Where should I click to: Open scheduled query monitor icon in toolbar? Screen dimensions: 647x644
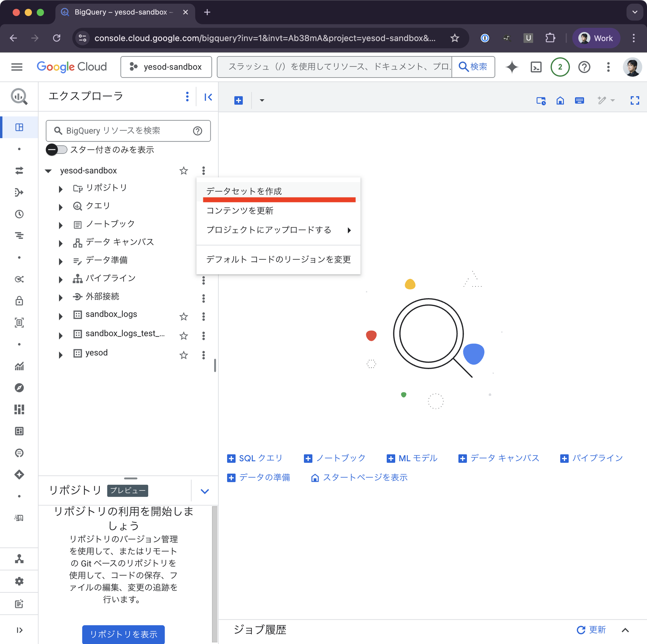tap(541, 101)
